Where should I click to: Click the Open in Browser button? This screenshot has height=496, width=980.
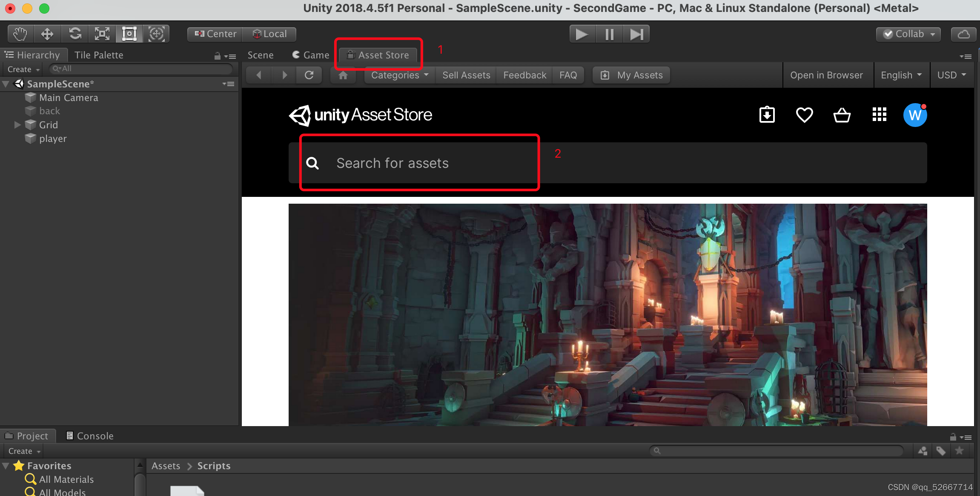point(826,75)
